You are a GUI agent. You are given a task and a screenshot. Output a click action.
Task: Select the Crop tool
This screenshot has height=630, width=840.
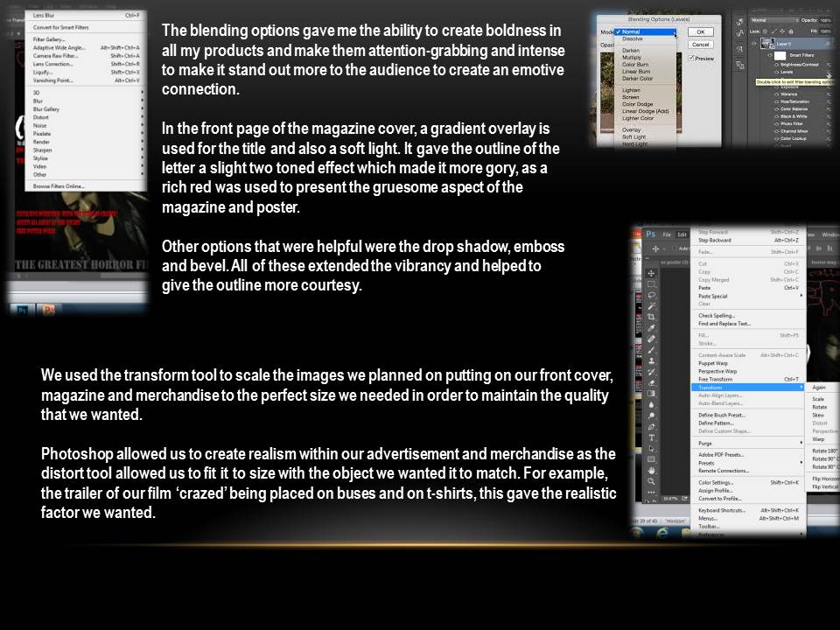coord(651,317)
